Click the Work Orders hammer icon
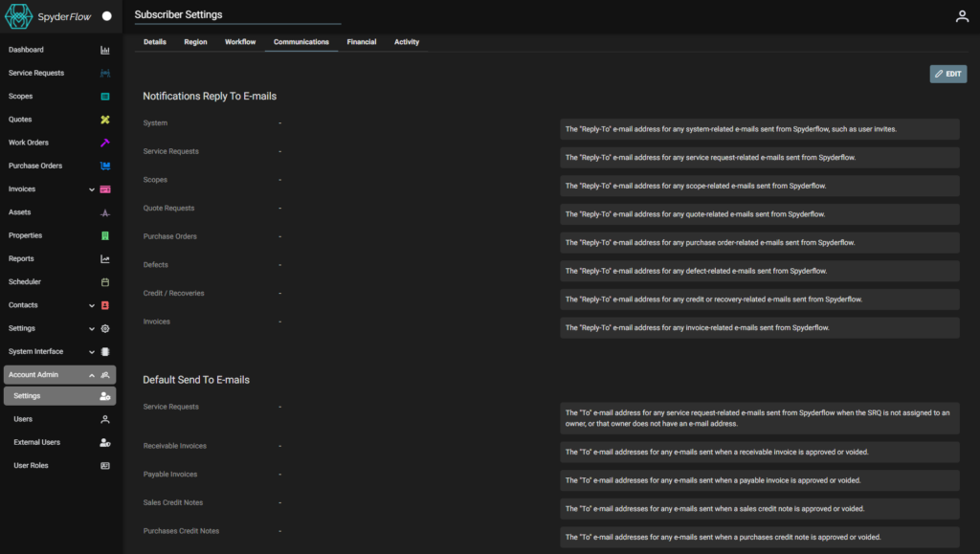The width and height of the screenshot is (980, 554). tap(105, 143)
